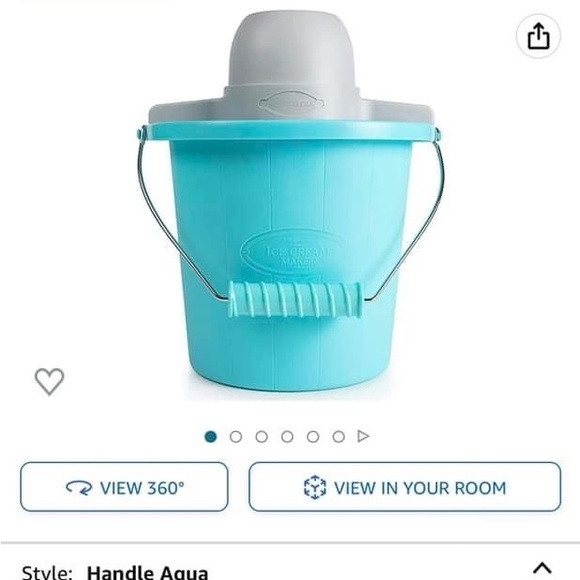The image size is (580, 580).
Task: Select first filled image dot
Action: (211, 436)
